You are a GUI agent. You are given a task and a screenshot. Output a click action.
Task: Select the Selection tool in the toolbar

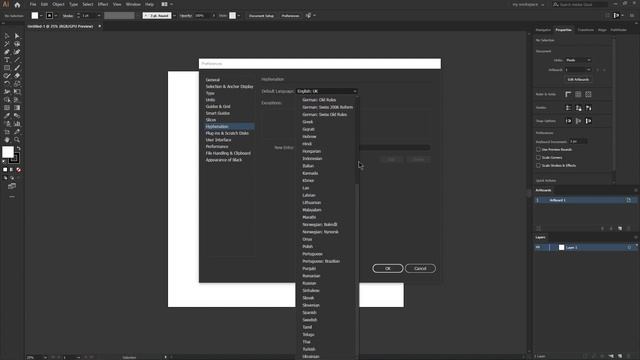point(7,36)
